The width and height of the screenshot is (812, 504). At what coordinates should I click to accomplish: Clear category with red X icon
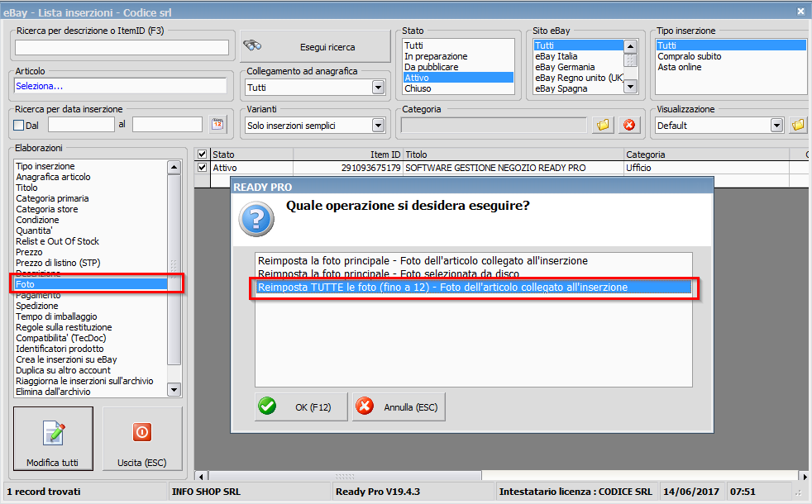629,125
